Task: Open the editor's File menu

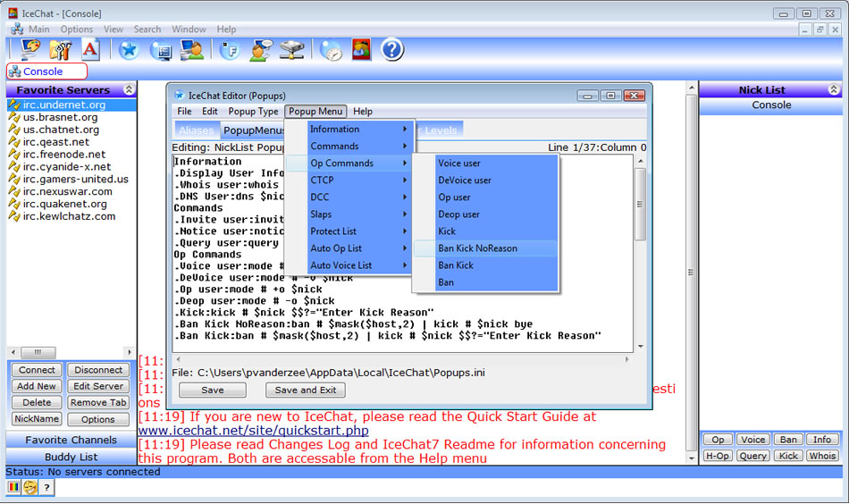Action: [184, 111]
